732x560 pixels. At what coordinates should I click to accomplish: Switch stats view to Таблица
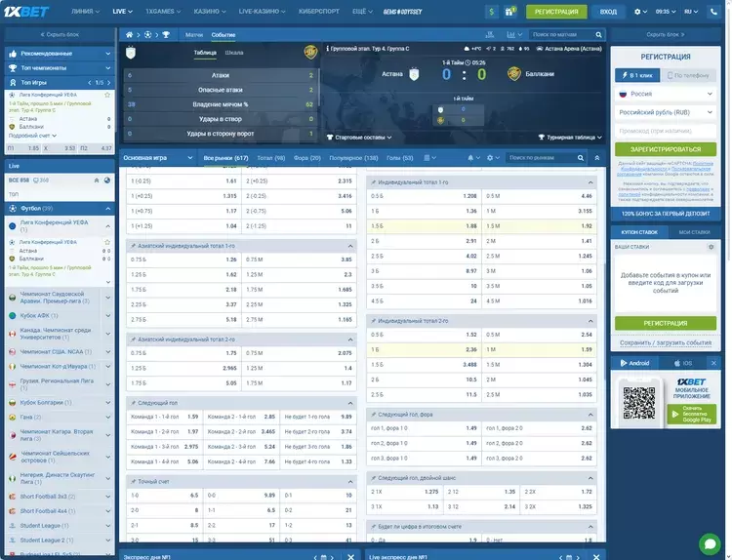pyautogui.click(x=205, y=53)
